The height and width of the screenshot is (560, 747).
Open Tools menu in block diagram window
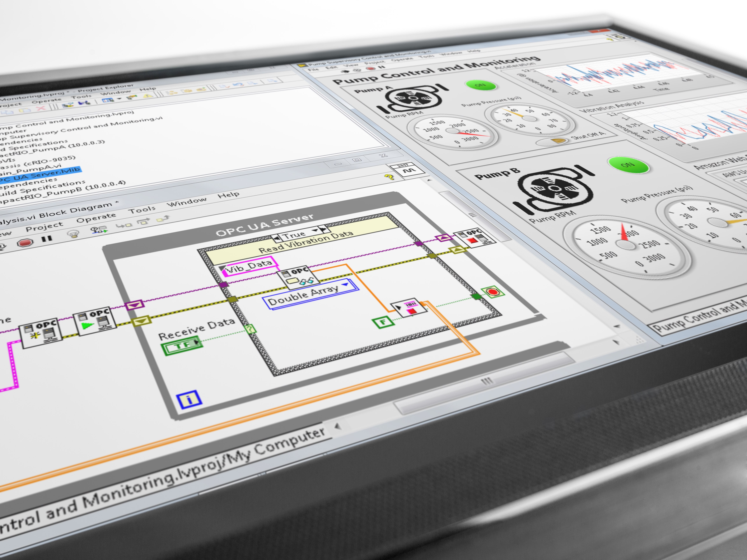coord(142,209)
